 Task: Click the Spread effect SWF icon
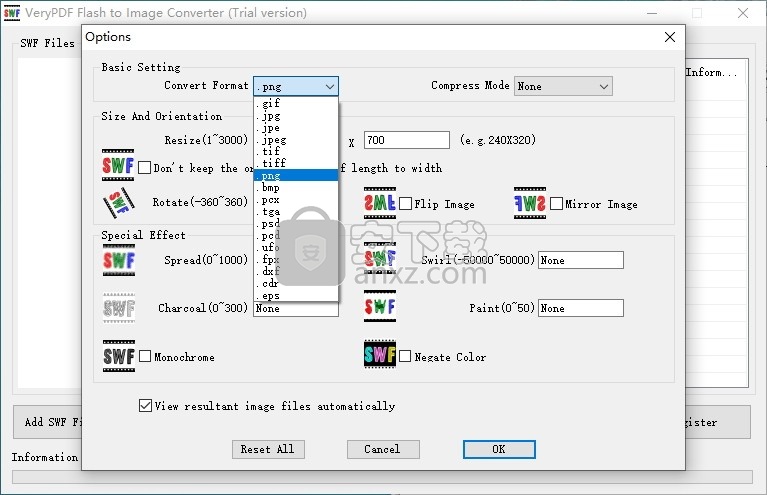(x=118, y=260)
